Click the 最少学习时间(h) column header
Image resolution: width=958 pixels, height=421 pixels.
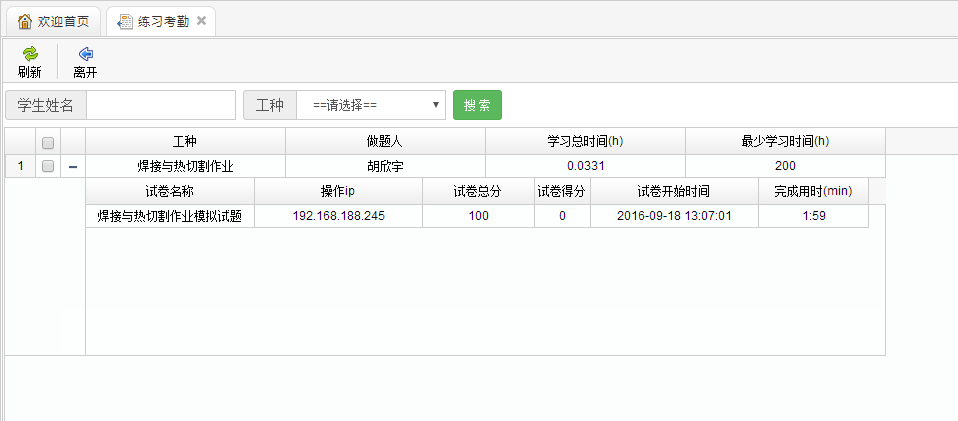[x=785, y=142]
